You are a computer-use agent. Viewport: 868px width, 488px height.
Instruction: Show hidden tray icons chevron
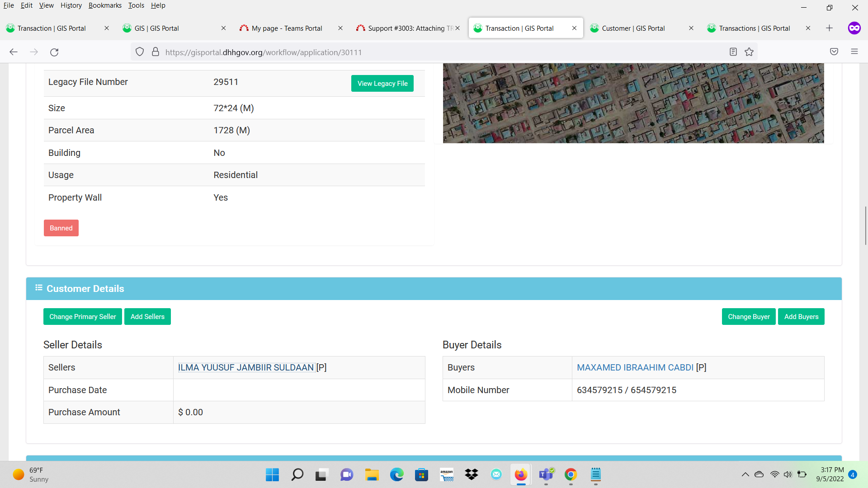745,474
